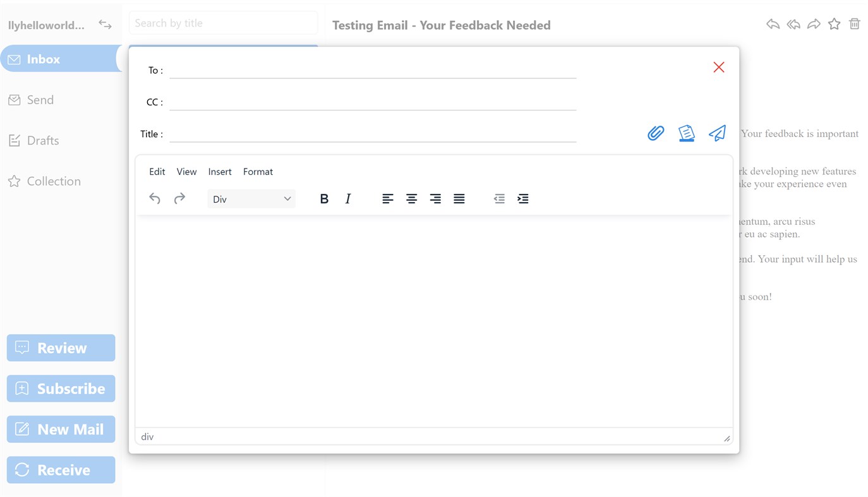Image resolution: width=868 pixels, height=497 pixels.
Task: Reply all to this email
Action: pos(793,23)
